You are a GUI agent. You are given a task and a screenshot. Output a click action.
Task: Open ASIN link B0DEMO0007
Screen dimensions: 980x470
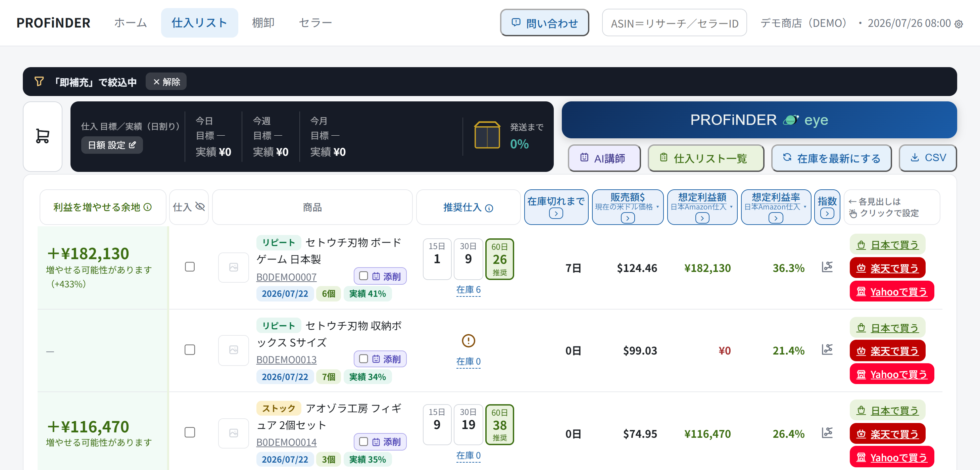tap(287, 277)
